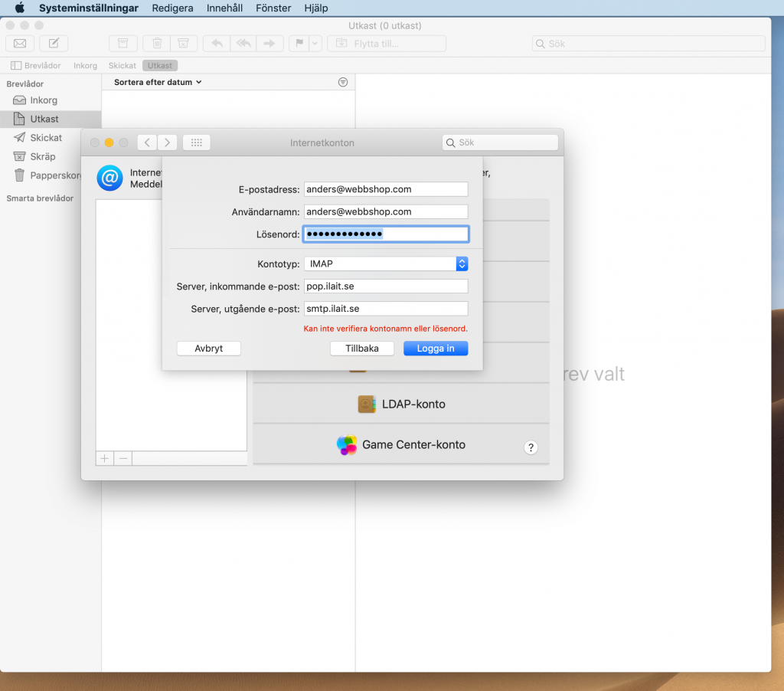
Task: Click the compose new message icon
Action: [x=54, y=44]
